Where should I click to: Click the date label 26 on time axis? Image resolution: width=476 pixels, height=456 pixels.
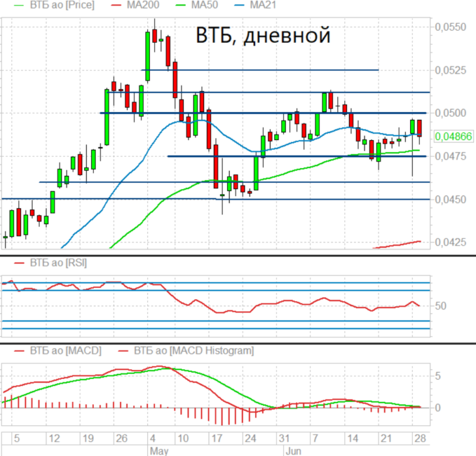coord(122,438)
